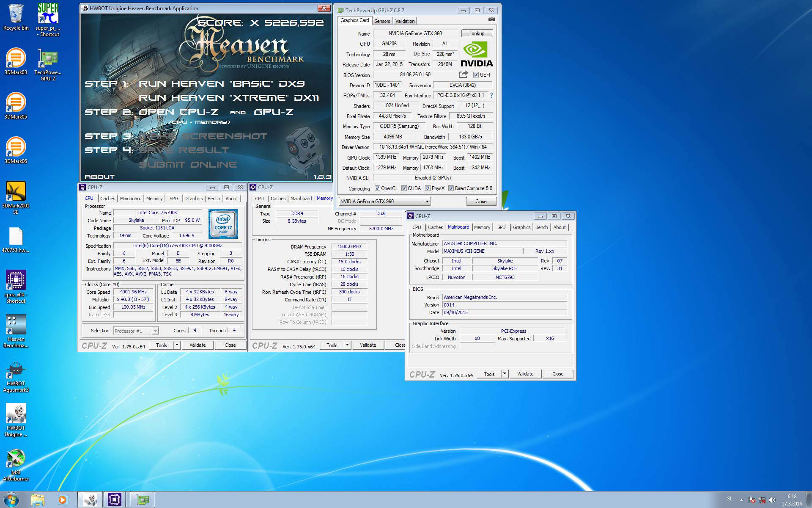812x508 pixels.
Task: Switch to the HWBOT Heaven taskbar item
Action: pyautogui.click(x=90, y=500)
